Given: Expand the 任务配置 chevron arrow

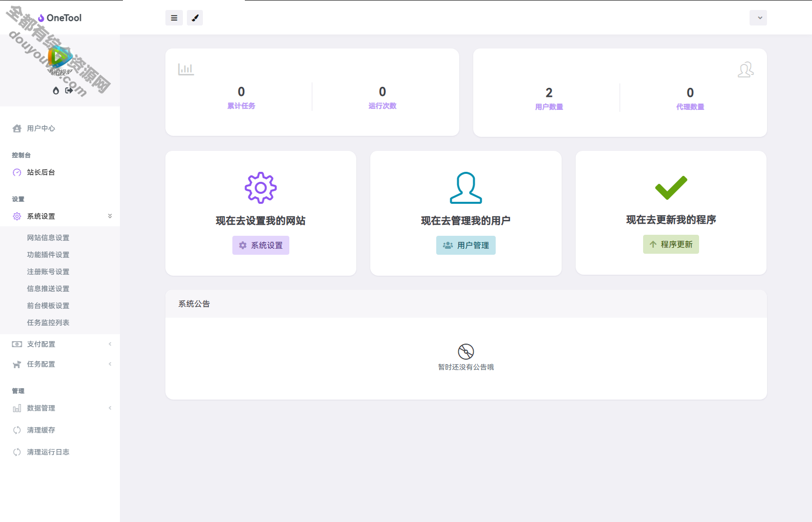Looking at the screenshot, I should point(110,364).
